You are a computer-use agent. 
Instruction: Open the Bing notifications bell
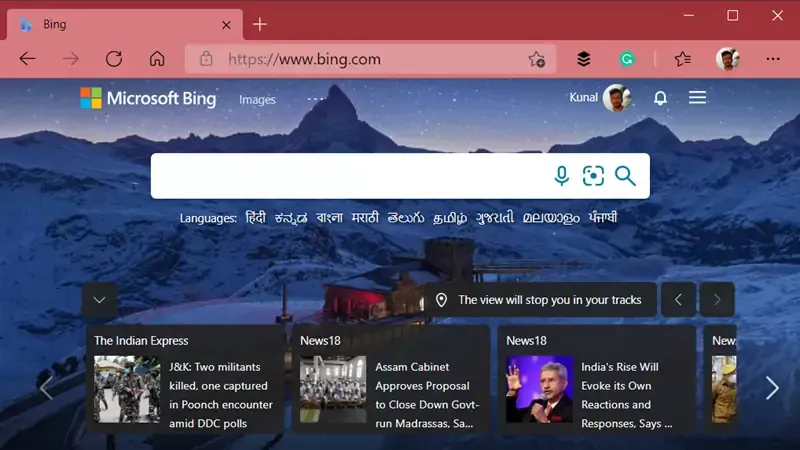point(660,98)
